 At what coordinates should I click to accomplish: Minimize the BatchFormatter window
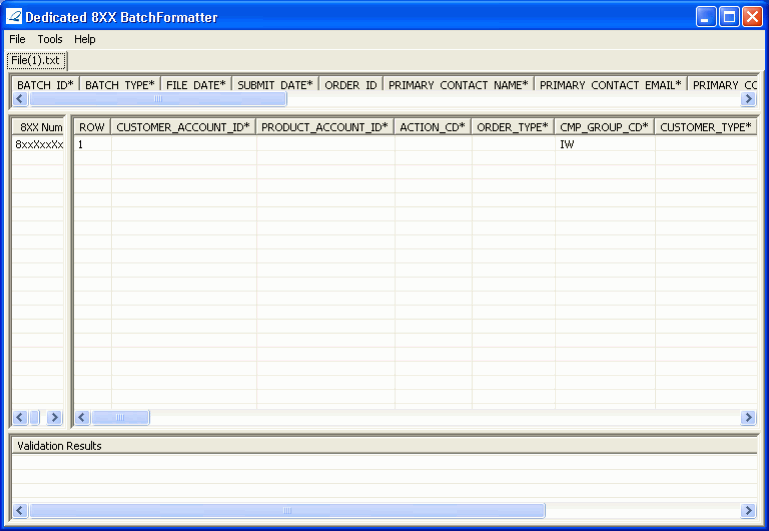[706, 17]
